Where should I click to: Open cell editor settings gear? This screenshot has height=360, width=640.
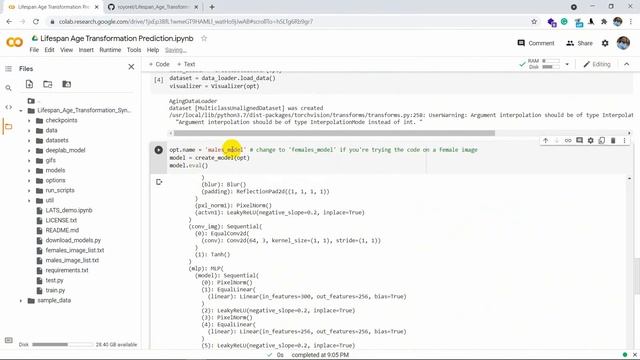(x=590, y=140)
